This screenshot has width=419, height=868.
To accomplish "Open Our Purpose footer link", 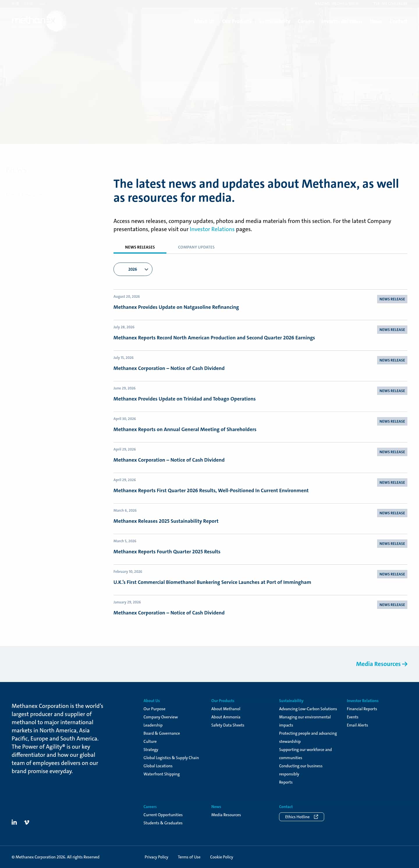I will pyautogui.click(x=154, y=708).
